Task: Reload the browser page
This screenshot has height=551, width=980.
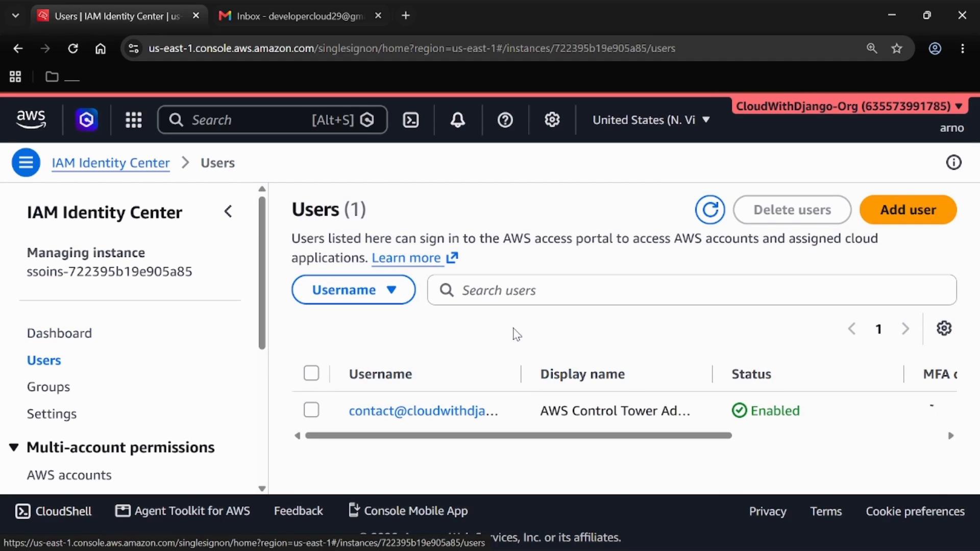Action: click(73, 48)
